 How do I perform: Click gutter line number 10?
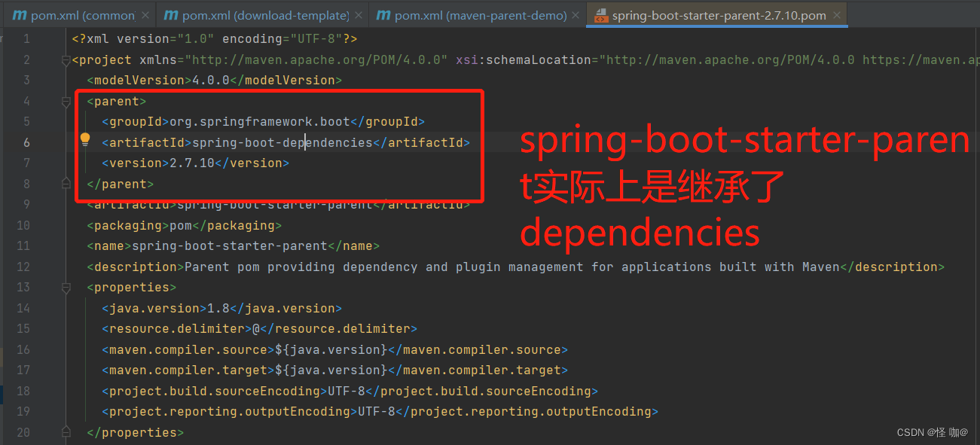point(23,225)
